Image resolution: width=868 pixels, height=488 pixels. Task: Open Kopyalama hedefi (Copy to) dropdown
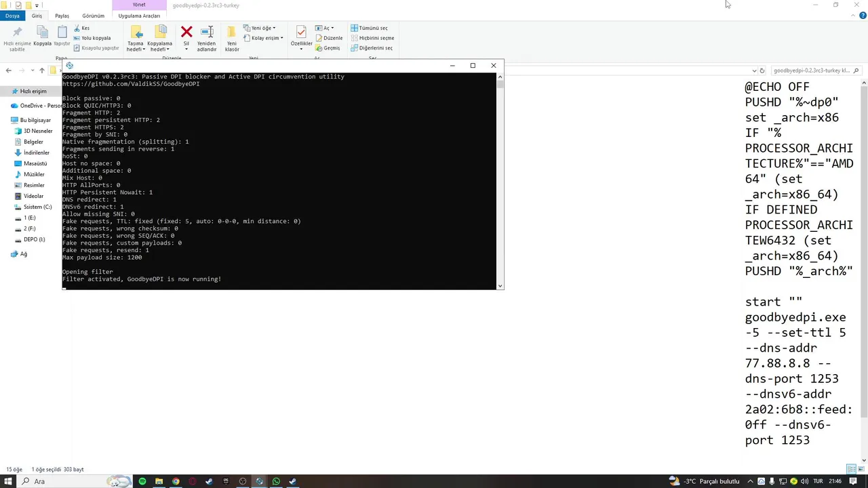[x=160, y=39]
